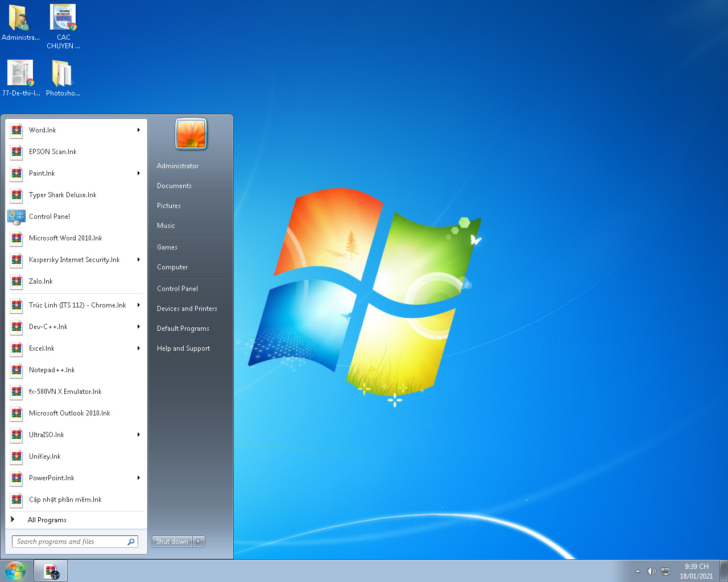Open Devices and Printers
This screenshot has width=728, height=582.
tap(187, 309)
